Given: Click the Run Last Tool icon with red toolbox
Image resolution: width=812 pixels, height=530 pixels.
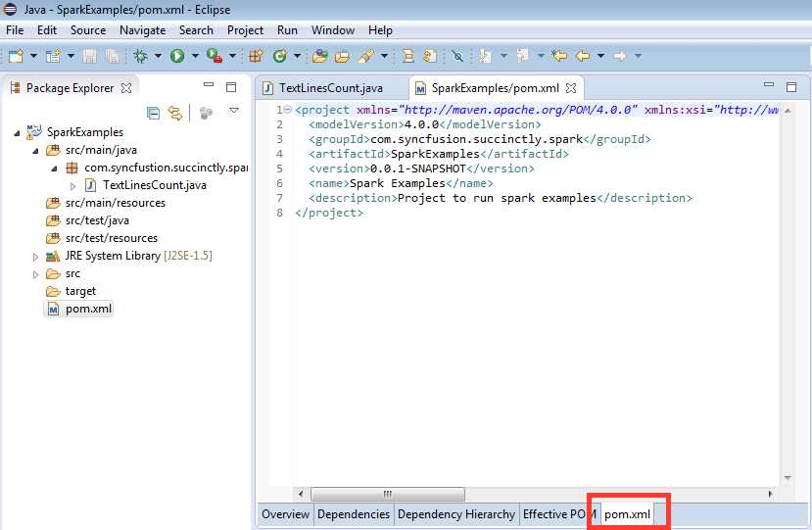Looking at the screenshot, I should click(x=214, y=56).
